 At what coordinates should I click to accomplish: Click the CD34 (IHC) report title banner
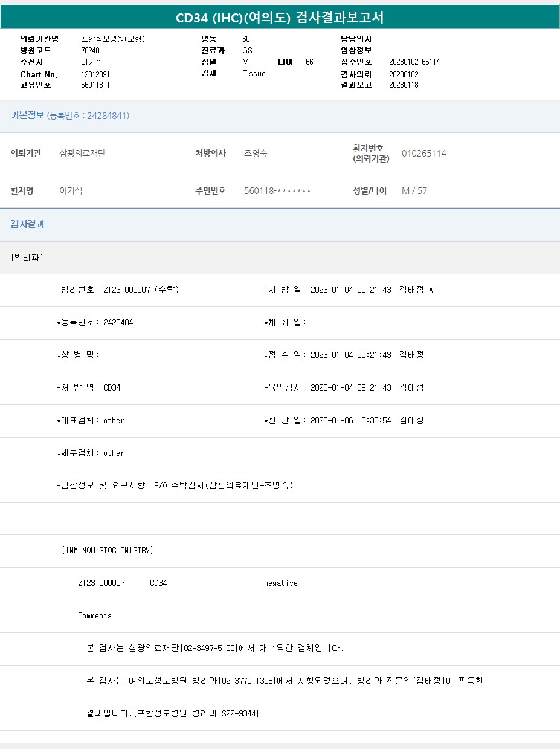pyautogui.click(x=280, y=18)
